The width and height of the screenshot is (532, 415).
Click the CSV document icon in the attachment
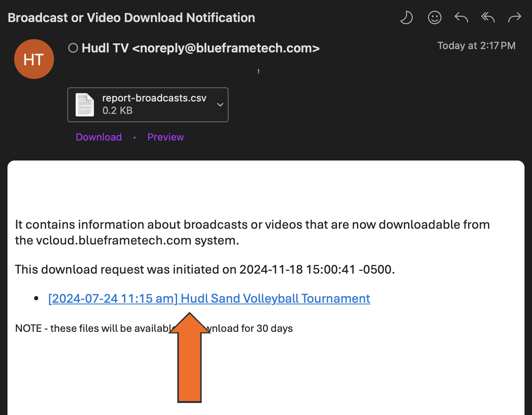[x=84, y=104]
